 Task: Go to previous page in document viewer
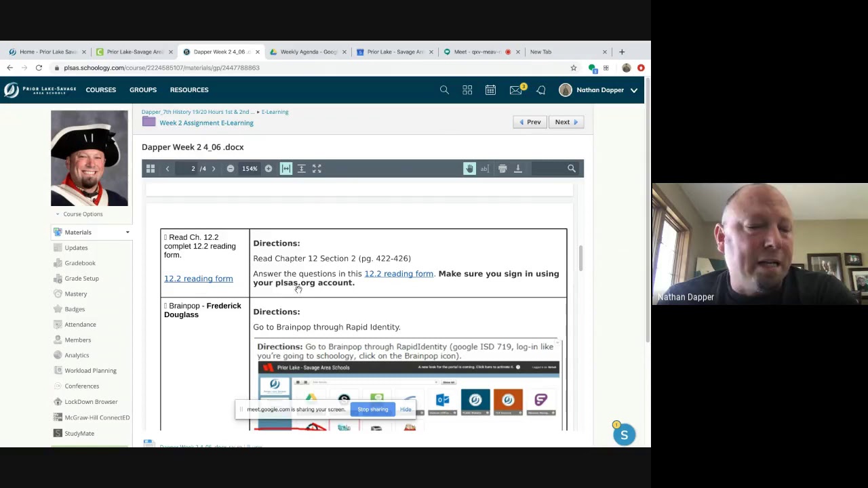click(167, 169)
